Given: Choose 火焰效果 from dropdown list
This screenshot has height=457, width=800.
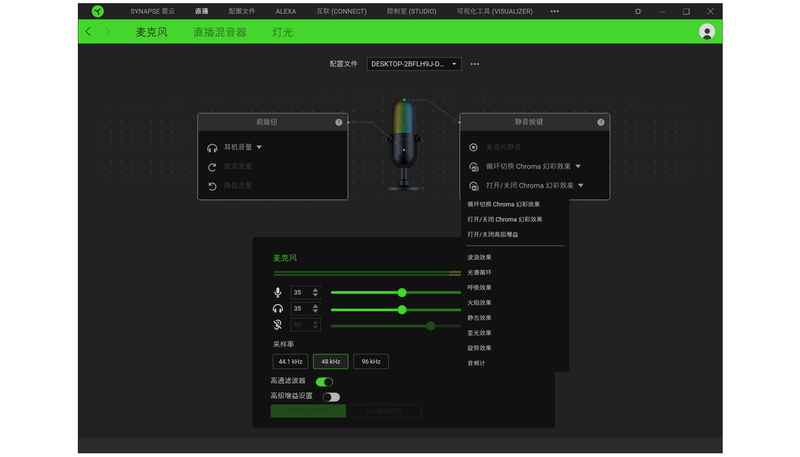Looking at the screenshot, I should 480,303.
